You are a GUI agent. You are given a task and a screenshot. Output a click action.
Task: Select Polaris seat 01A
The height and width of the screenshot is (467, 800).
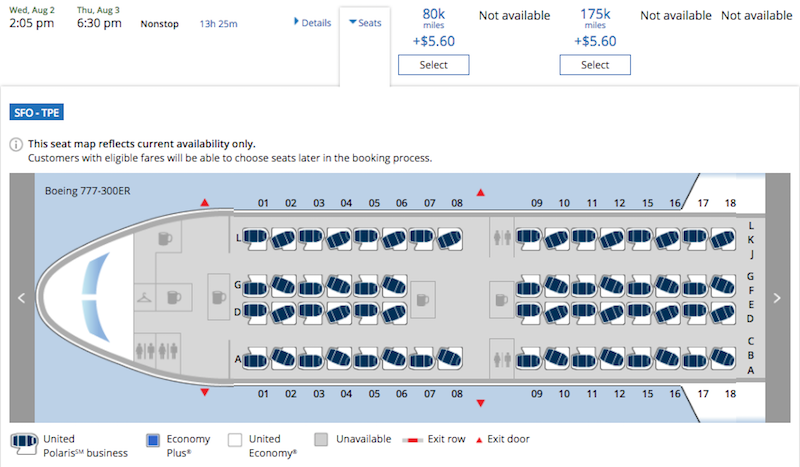(255, 359)
